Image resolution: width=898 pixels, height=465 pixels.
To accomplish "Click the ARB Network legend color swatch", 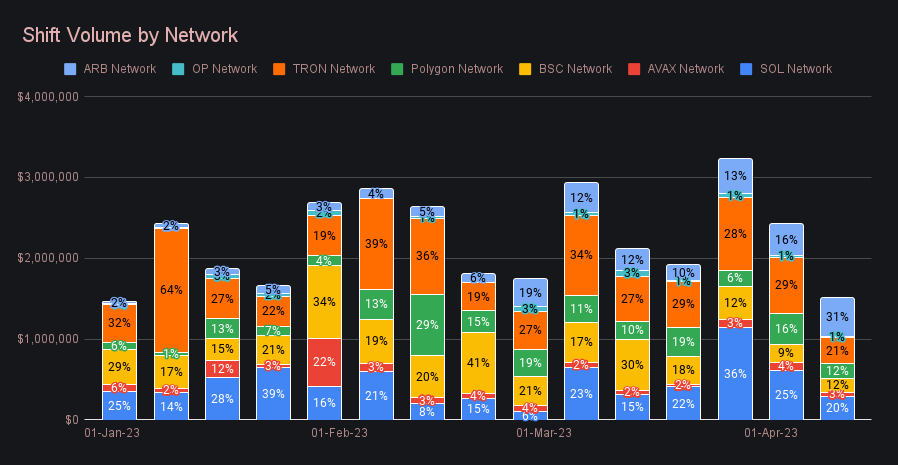I will (x=69, y=69).
